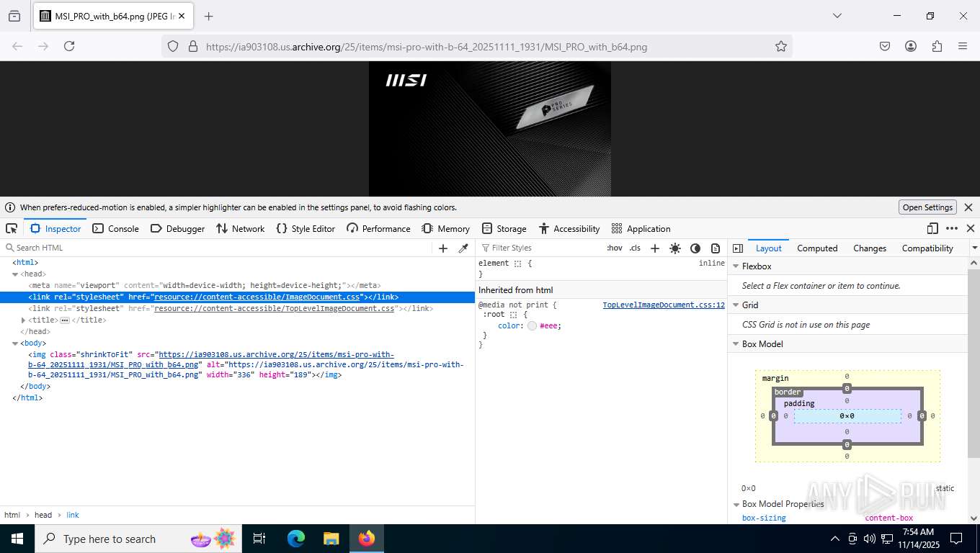Image resolution: width=980 pixels, height=553 pixels.
Task: Open File Explorer from taskbar
Action: [x=331, y=539]
